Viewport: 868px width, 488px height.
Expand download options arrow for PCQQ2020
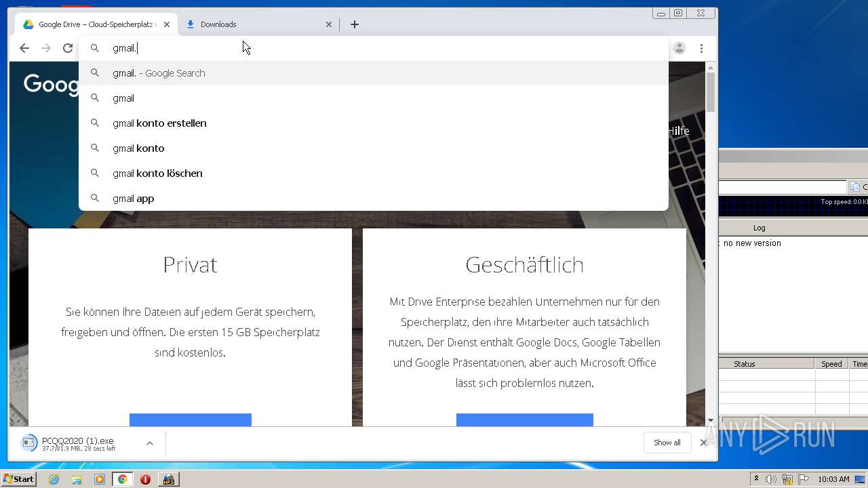point(150,443)
